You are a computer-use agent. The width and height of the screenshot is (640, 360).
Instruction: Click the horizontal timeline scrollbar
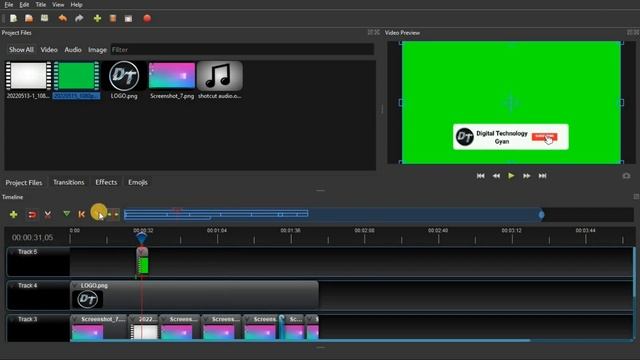tap(300, 340)
